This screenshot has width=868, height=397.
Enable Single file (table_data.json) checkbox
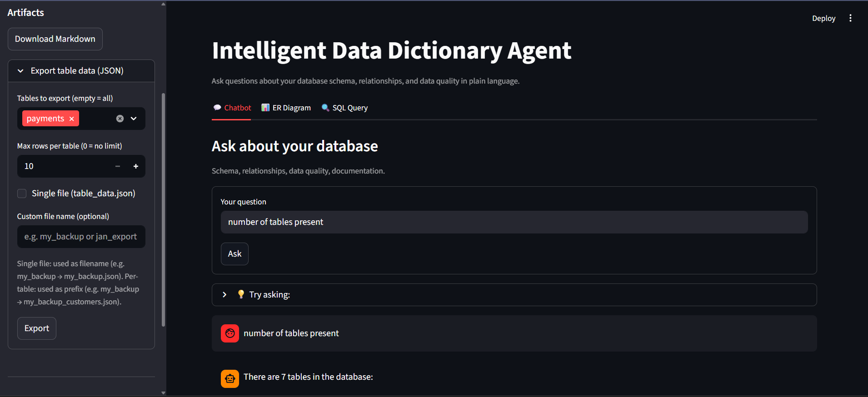(x=22, y=194)
